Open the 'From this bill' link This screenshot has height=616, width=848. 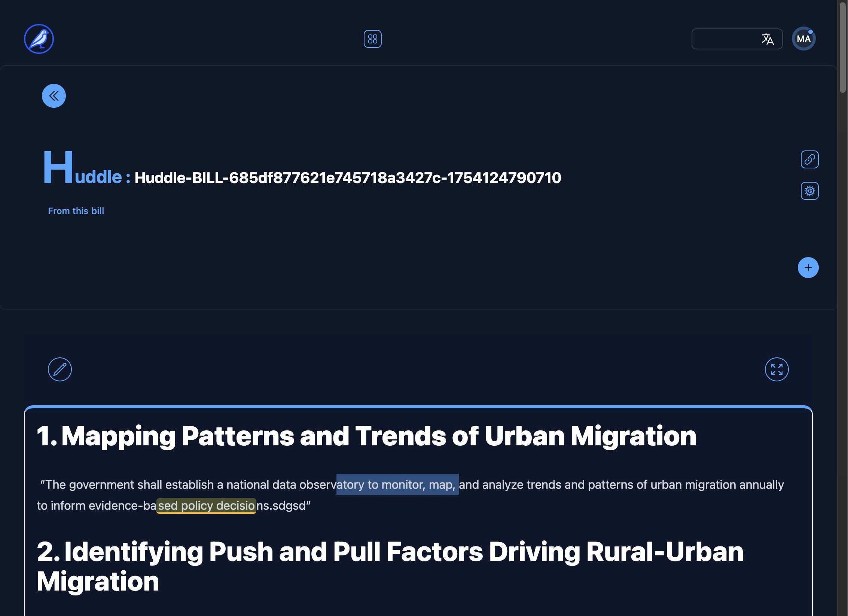[76, 211]
